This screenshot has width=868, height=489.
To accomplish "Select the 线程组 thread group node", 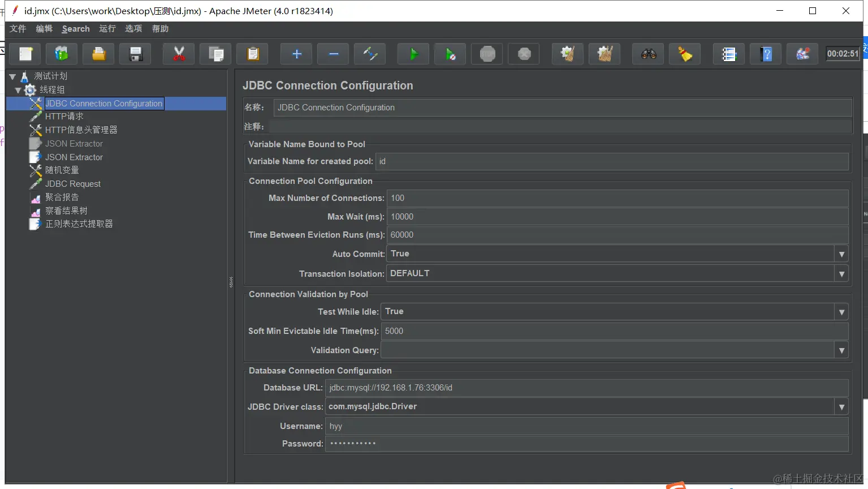I will coord(52,89).
